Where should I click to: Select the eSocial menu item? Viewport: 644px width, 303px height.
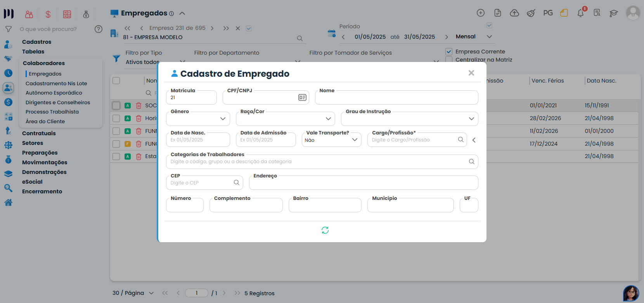pos(32,182)
